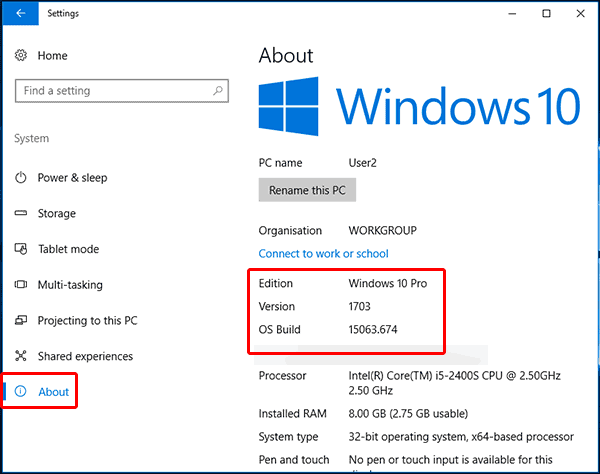Click the Settings window title text

click(63, 14)
